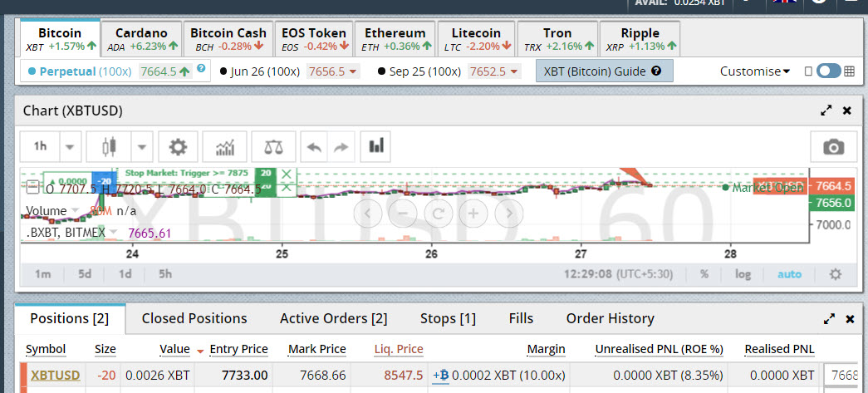Click the close price input field

[x=843, y=376]
